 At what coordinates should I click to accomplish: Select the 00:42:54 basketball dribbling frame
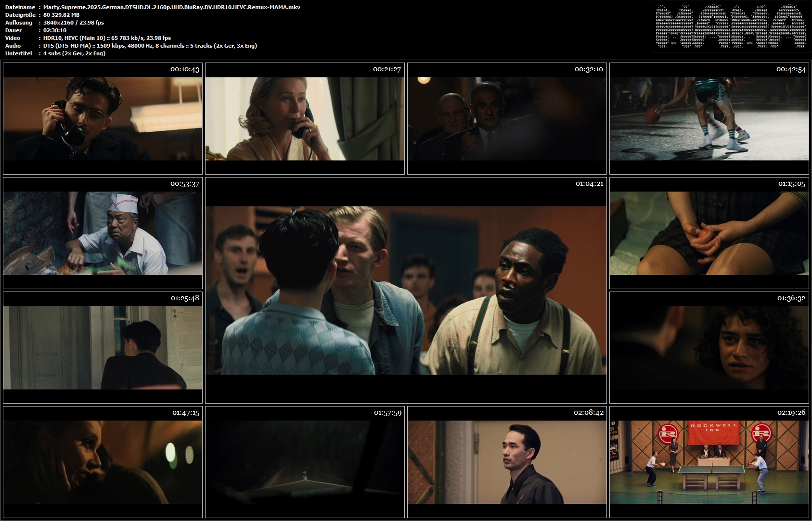709,118
